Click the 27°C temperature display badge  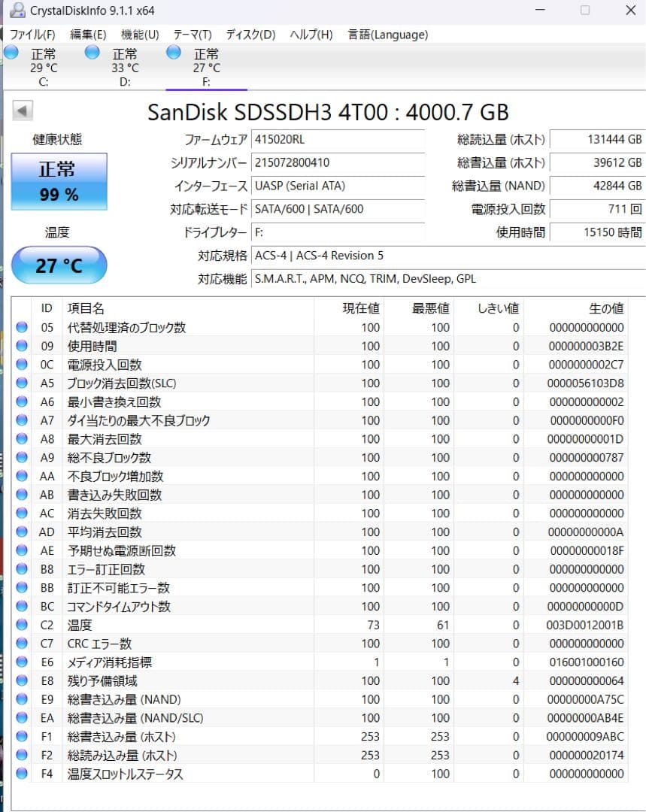[59, 265]
